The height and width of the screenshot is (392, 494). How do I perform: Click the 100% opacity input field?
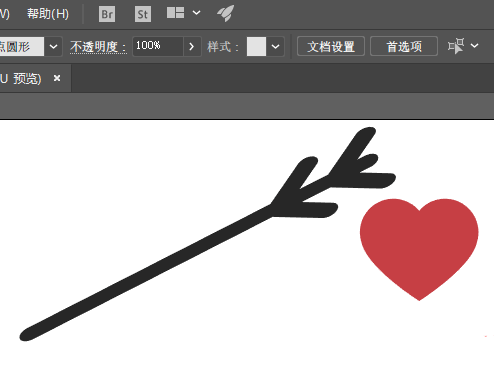[x=158, y=46]
